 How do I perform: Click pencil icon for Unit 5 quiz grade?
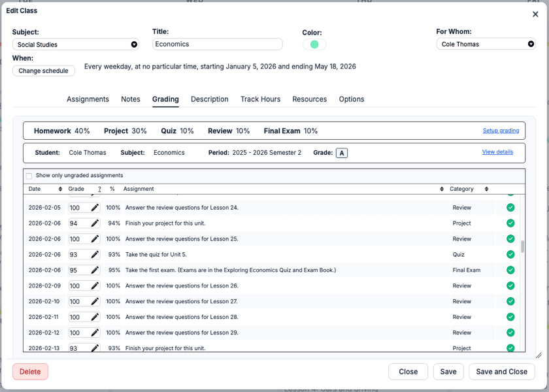click(95, 254)
